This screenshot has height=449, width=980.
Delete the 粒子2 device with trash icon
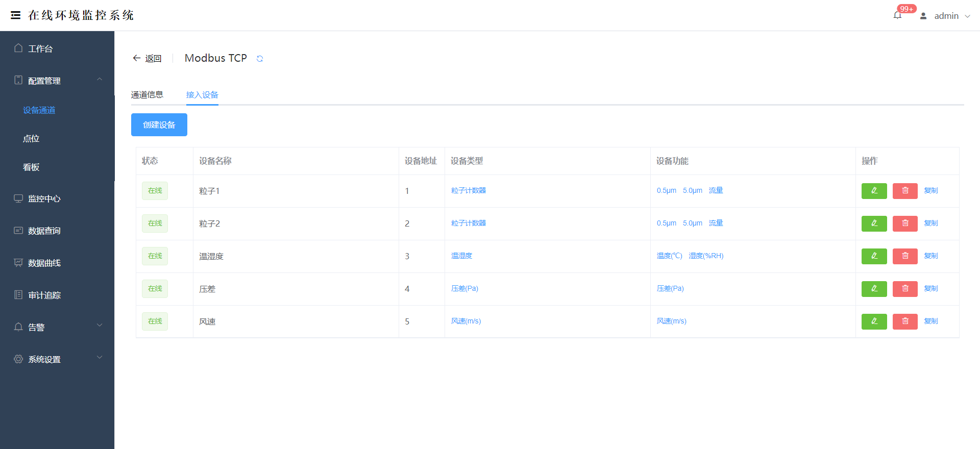coord(905,223)
